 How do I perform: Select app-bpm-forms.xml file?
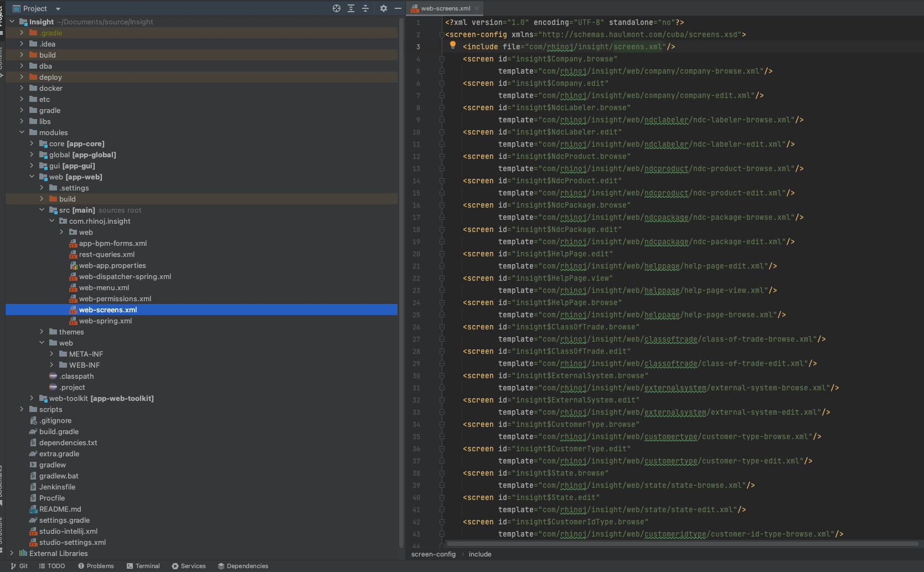click(112, 244)
